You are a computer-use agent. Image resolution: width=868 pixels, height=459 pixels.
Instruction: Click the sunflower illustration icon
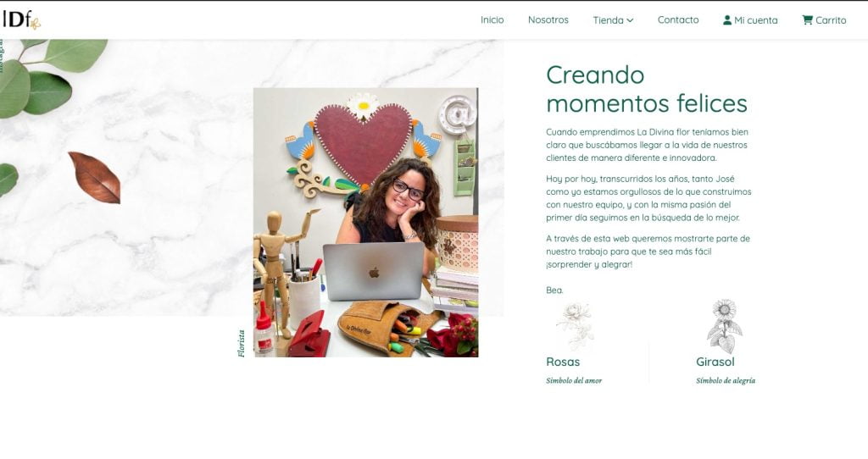(x=725, y=326)
